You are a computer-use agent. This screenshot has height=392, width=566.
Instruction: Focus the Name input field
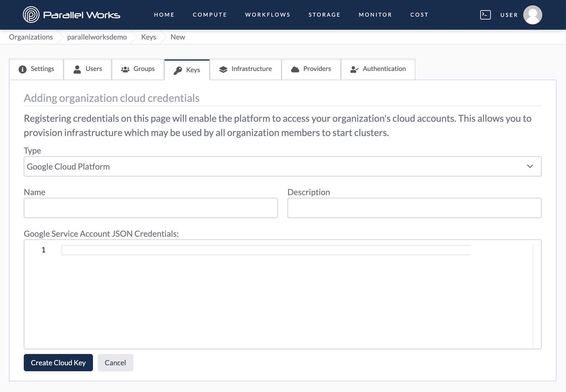click(151, 208)
